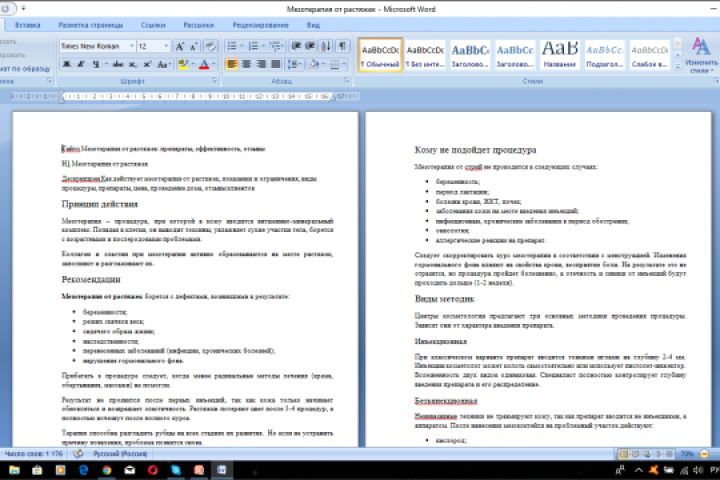Click the Shrink Font icon
This screenshot has width=720, height=480.
tap(194, 46)
